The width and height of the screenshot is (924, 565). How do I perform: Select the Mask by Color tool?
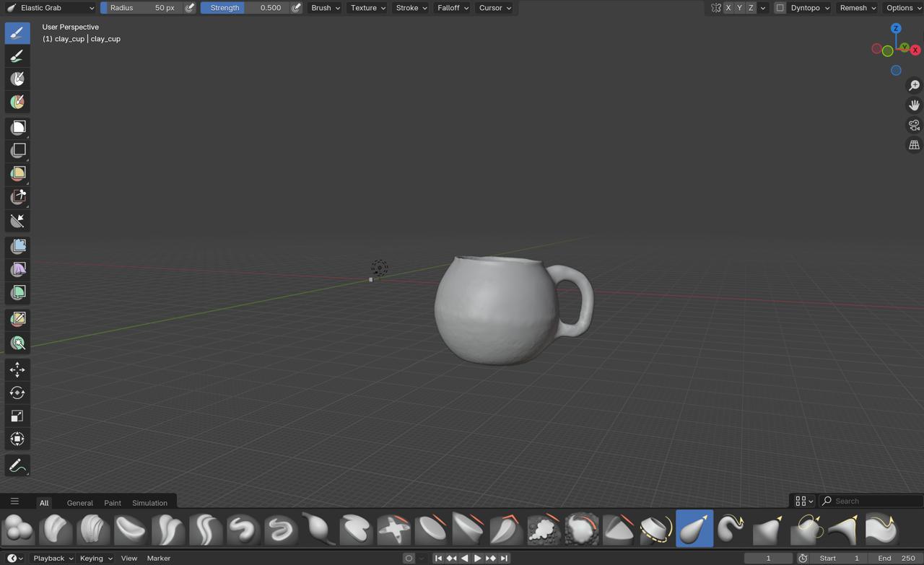pyautogui.click(x=17, y=343)
